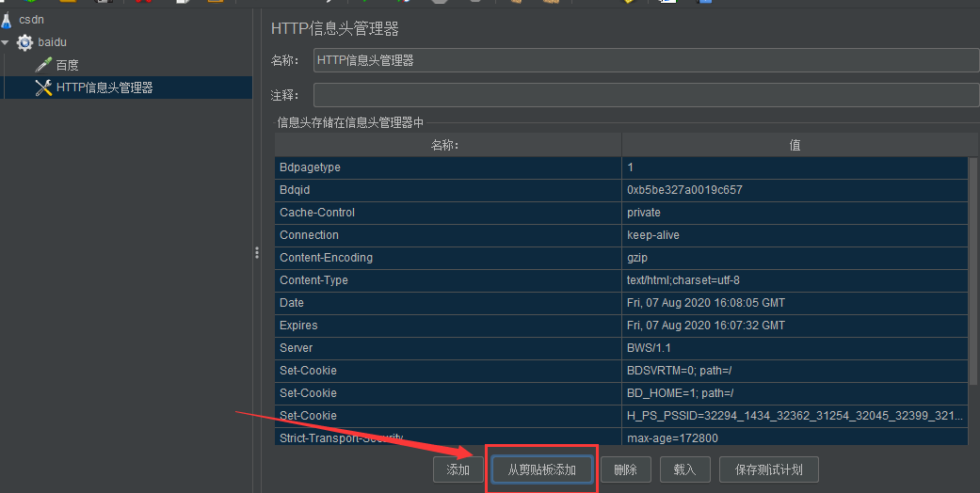
Task: Click the max-age=172800 value cell
Action: pos(795,437)
